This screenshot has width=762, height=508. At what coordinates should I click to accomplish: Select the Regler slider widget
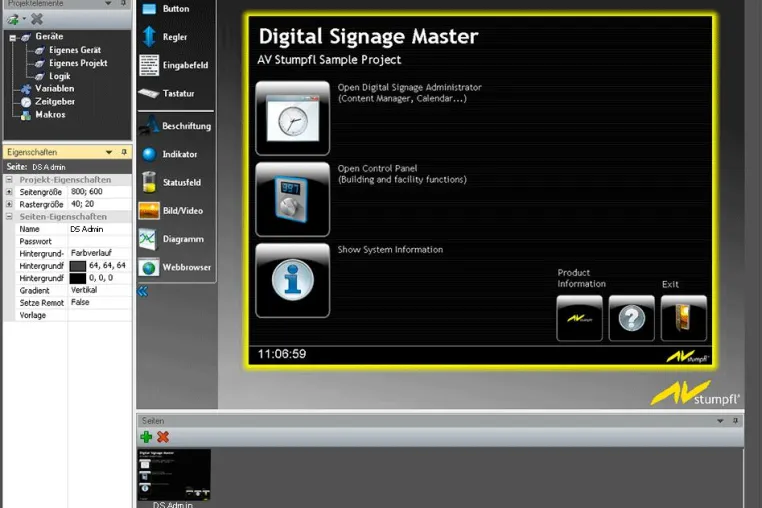click(x=149, y=37)
